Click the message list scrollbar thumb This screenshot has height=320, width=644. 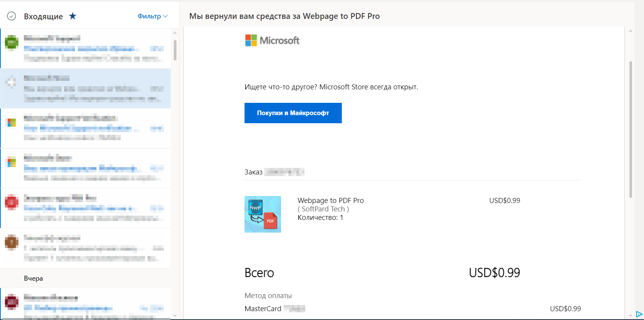tap(175, 50)
